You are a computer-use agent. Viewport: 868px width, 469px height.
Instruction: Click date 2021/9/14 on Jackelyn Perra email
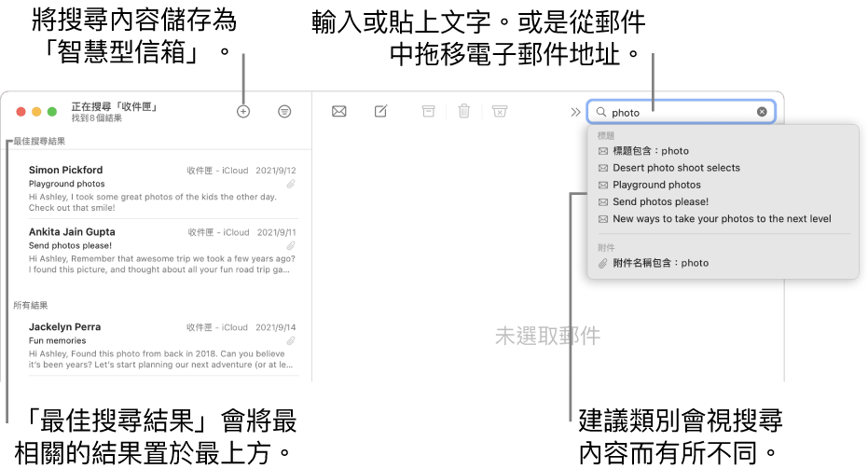click(x=276, y=327)
